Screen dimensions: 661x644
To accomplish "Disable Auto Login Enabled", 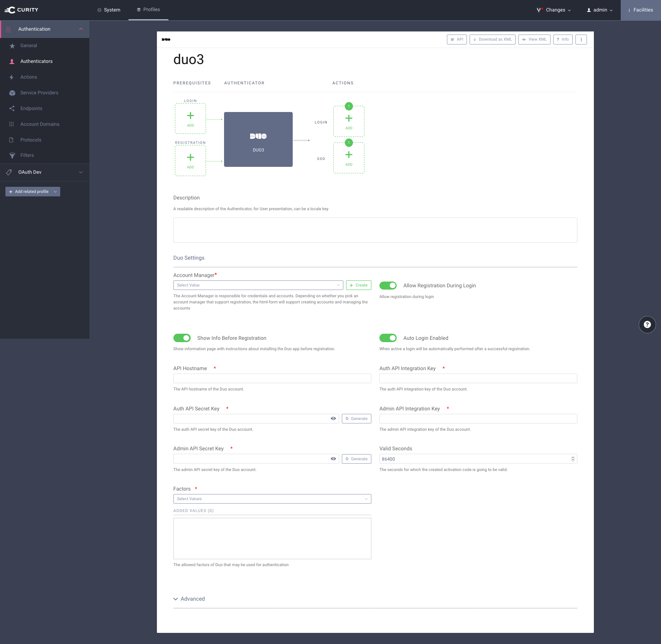I will [388, 338].
